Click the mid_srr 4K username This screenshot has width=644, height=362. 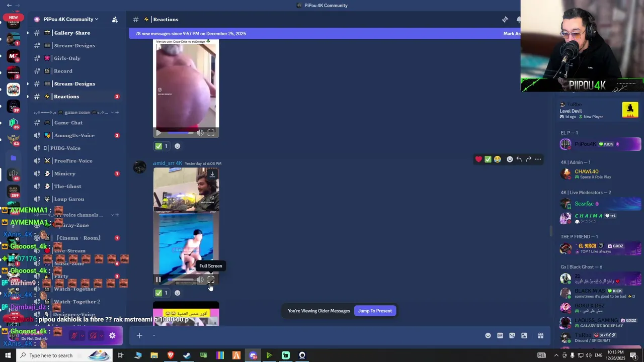tap(168, 163)
